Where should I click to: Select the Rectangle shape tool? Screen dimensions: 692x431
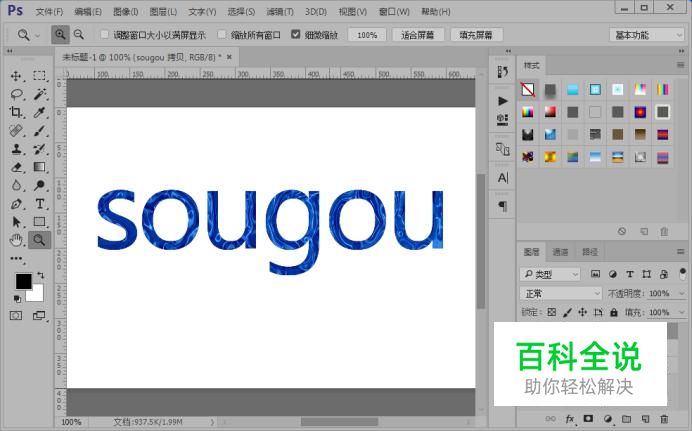pyautogui.click(x=39, y=221)
